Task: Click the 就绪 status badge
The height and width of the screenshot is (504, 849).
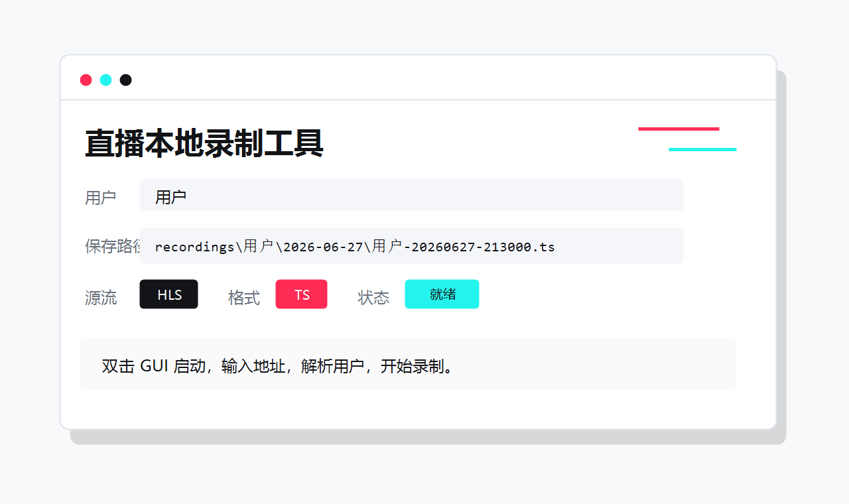Action: coord(442,294)
